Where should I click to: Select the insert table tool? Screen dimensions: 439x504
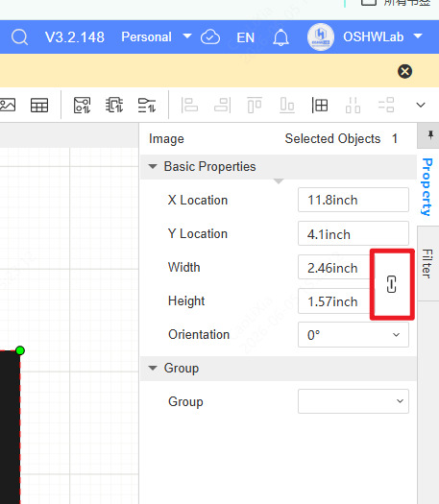click(x=39, y=105)
